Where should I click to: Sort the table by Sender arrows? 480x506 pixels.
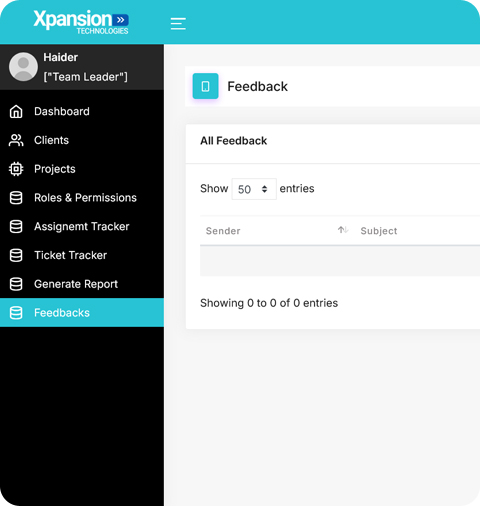tap(343, 230)
